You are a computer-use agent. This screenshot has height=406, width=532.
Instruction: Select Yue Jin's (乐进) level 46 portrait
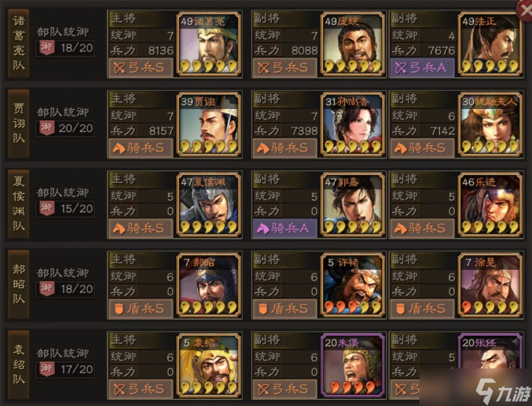(490, 205)
